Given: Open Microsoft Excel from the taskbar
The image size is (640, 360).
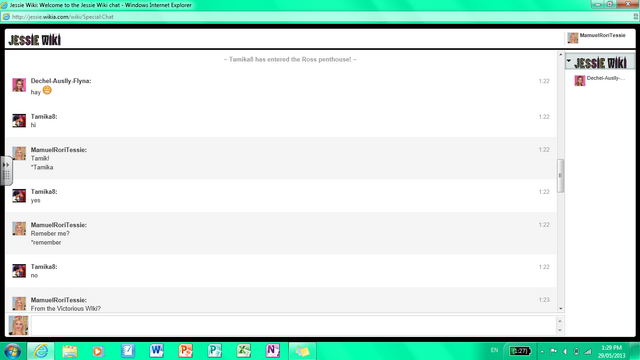Looking at the screenshot, I should click(244, 351).
